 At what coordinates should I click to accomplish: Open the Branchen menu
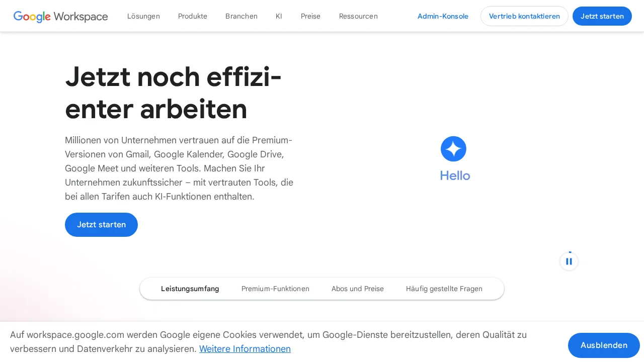242,16
